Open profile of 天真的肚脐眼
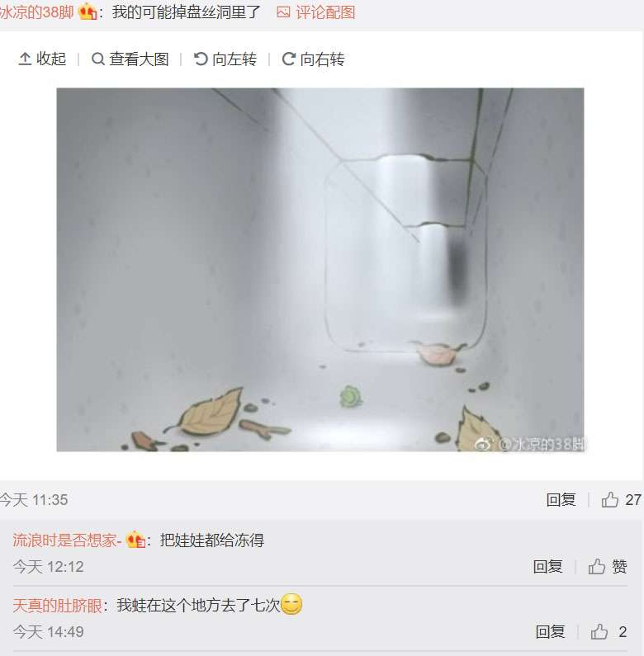Image resolution: width=644 pixels, height=656 pixels. 57,606
